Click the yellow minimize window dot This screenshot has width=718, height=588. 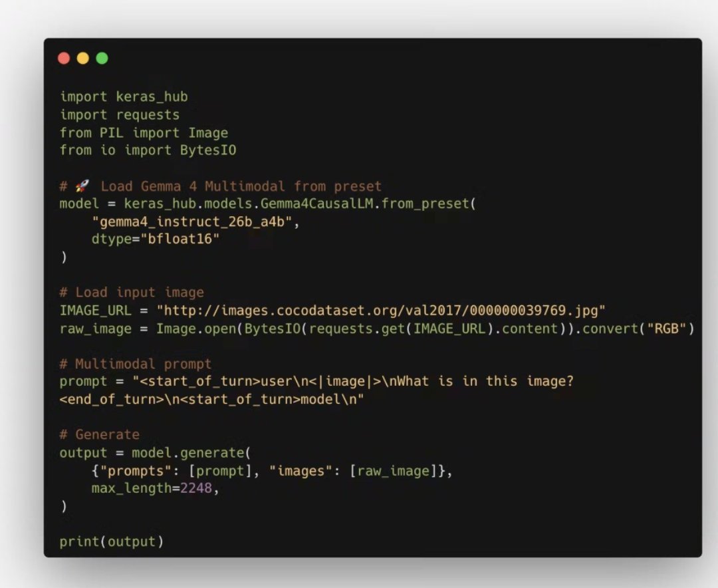[82, 59]
